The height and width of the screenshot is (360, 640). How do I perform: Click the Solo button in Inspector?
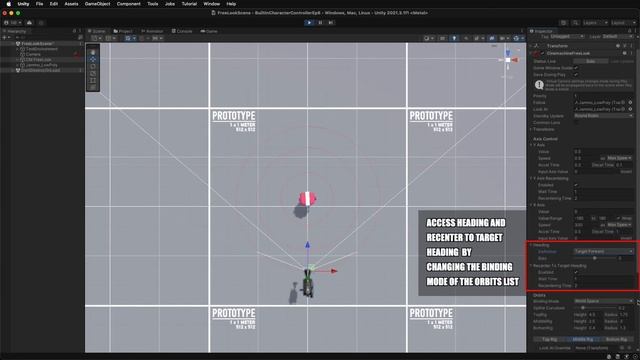click(591, 61)
